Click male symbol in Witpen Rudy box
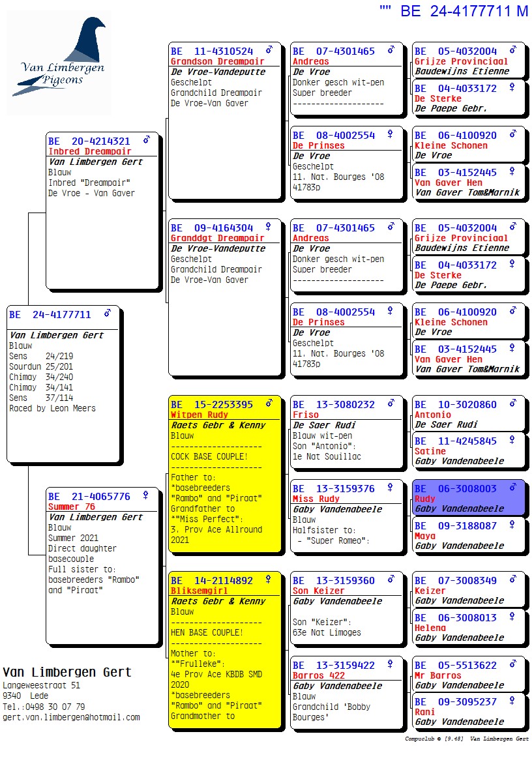This screenshot has width=532, height=764. coord(269,404)
